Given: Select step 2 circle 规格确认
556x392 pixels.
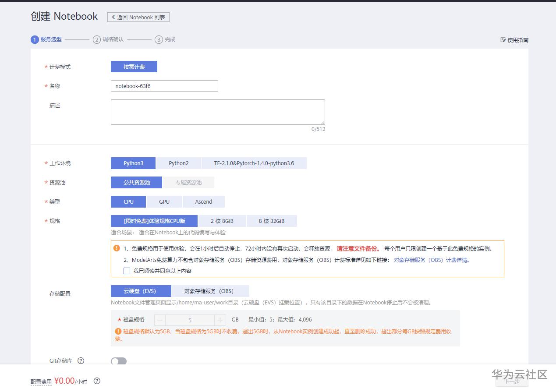Looking at the screenshot, I should 97,39.
